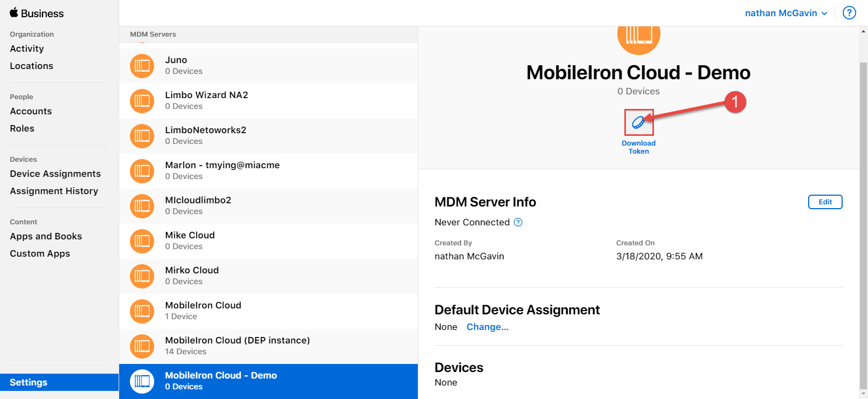Switch to Device Assignments in the sidebar
The height and width of the screenshot is (399, 868).
[x=55, y=174]
